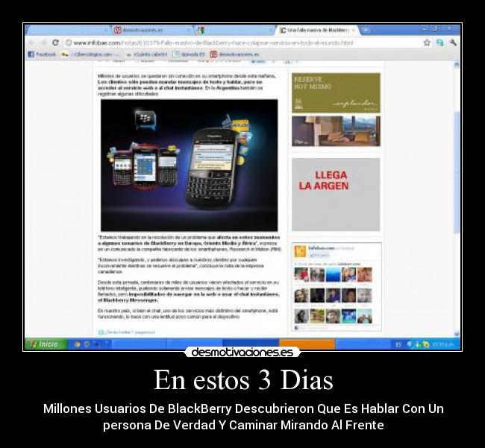Click the BlackBerry phones article image

(189, 165)
